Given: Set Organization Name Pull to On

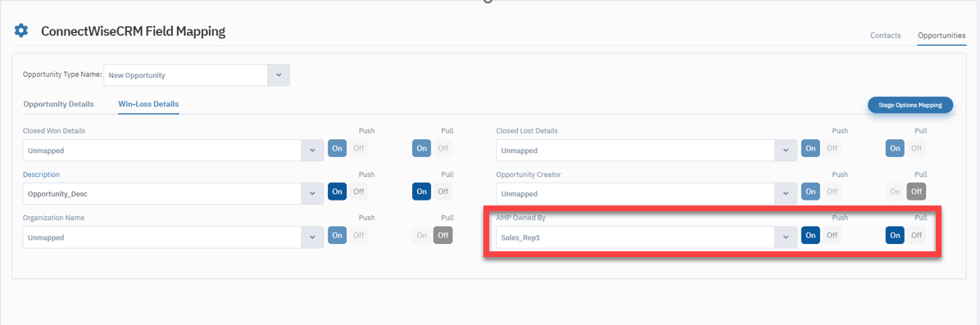Looking at the screenshot, I should click(422, 235).
